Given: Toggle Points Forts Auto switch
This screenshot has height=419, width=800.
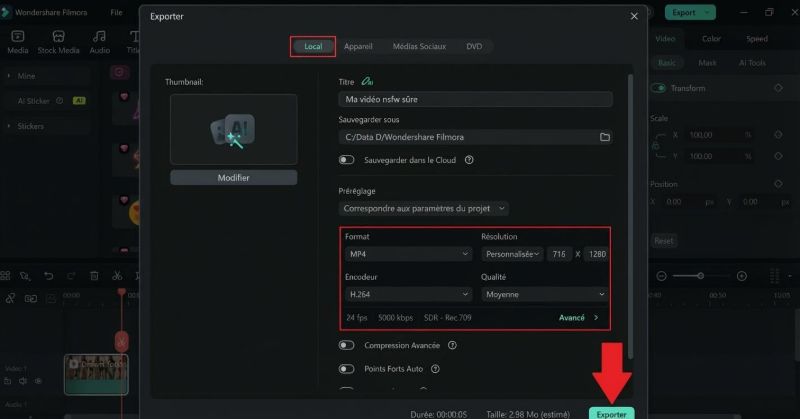Looking at the screenshot, I should click(x=346, y=369).
